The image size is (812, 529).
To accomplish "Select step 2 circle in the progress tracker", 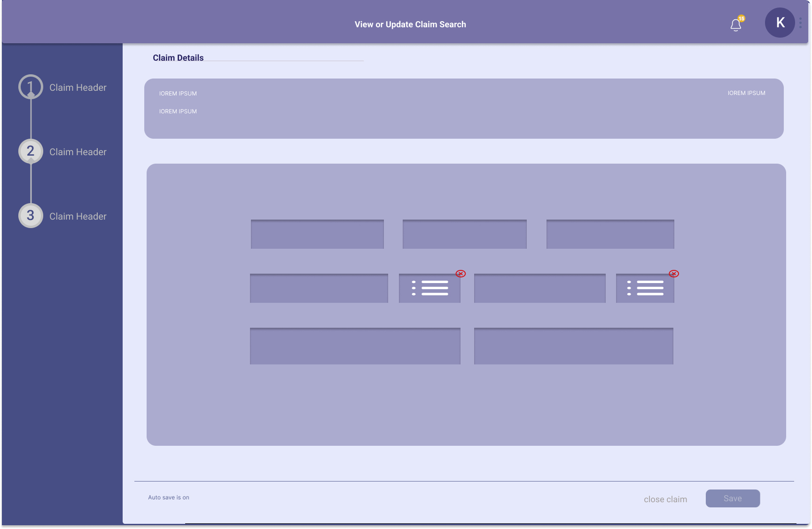I will pyautogui.click(x=30, y=151).
